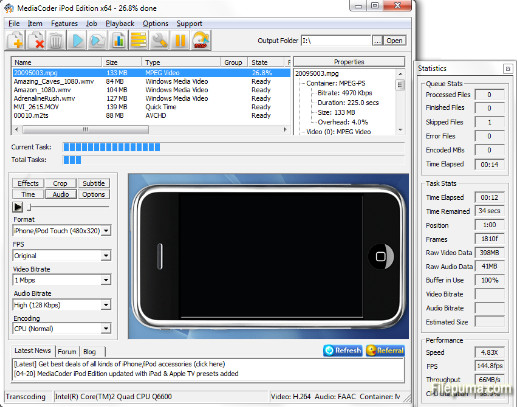517x407 pixels.
Task: Click the Crop button
Action: 60,183
